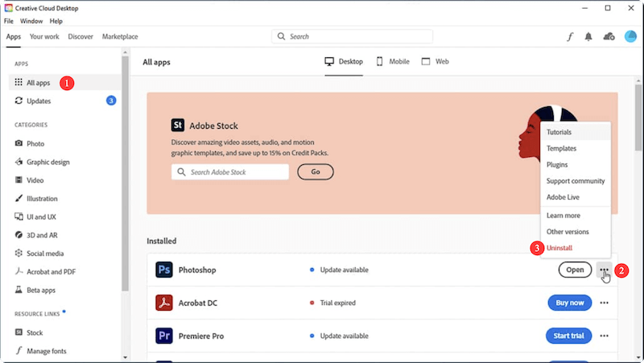Select the Premiere Pro app icon
The image size is (644, 363).
coord(164,336)
